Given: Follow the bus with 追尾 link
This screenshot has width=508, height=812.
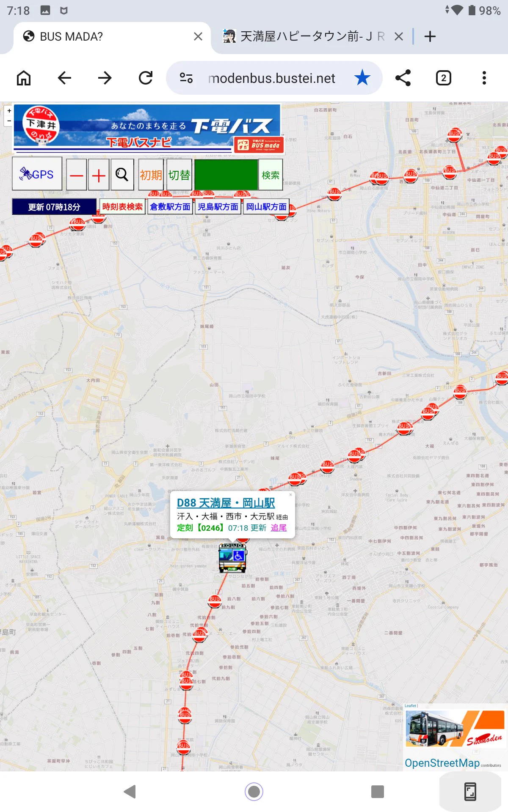Looking at the screenshot, I should pos(279,528).
